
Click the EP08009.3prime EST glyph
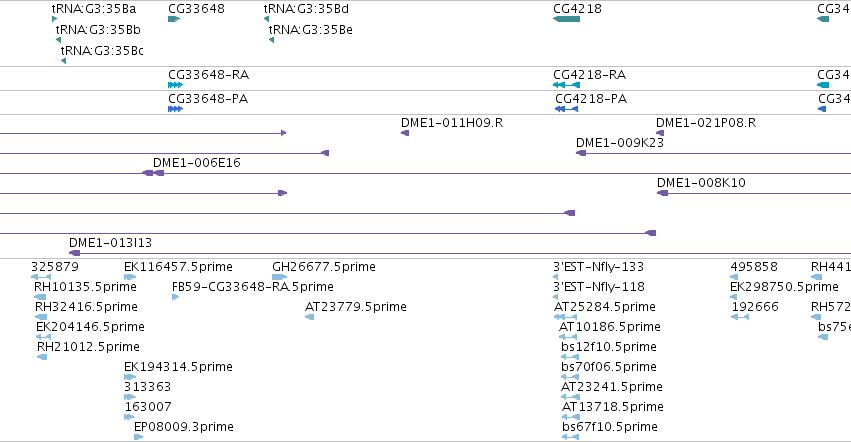pos(138,437)
